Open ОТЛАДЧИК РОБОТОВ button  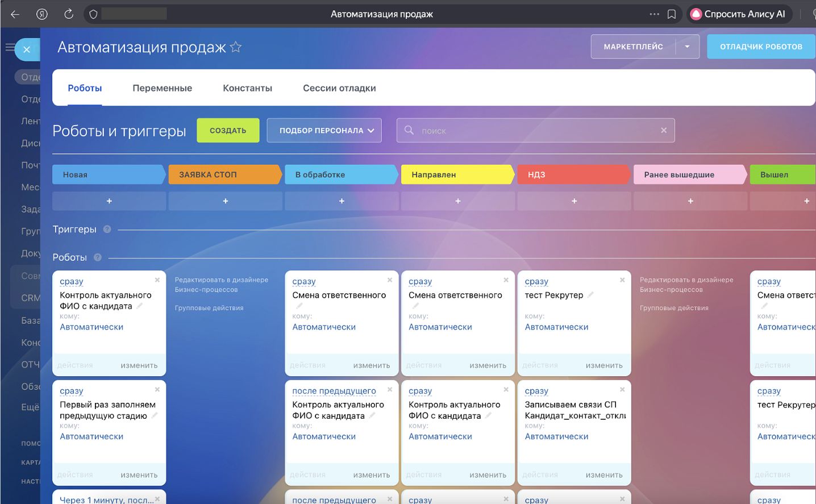coord(761,47)
